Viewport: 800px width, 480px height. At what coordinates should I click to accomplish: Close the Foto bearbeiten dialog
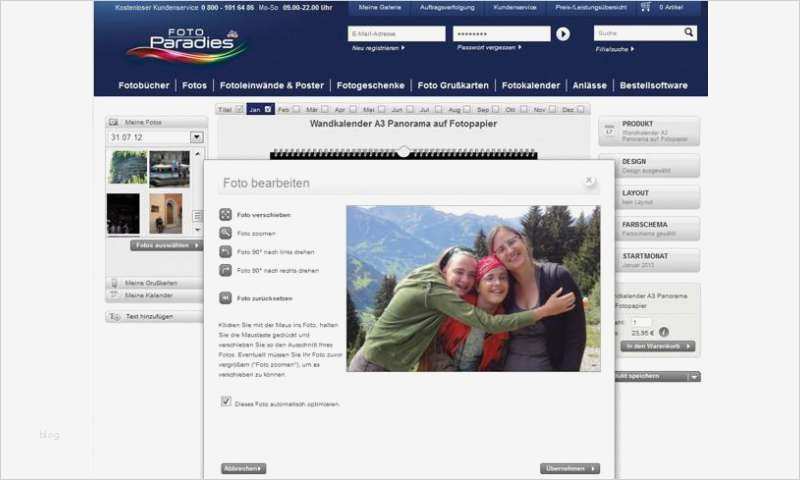(589, 180)
